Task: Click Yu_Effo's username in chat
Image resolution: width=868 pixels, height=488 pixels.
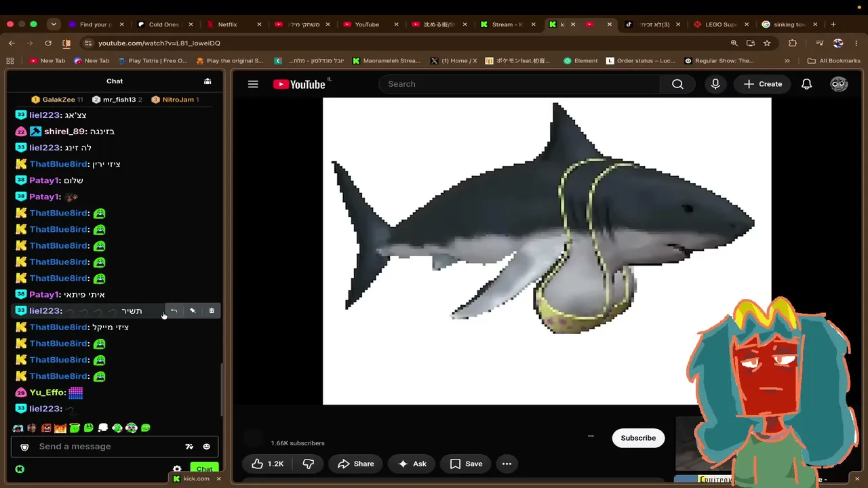Action: (x=47, y=392)
